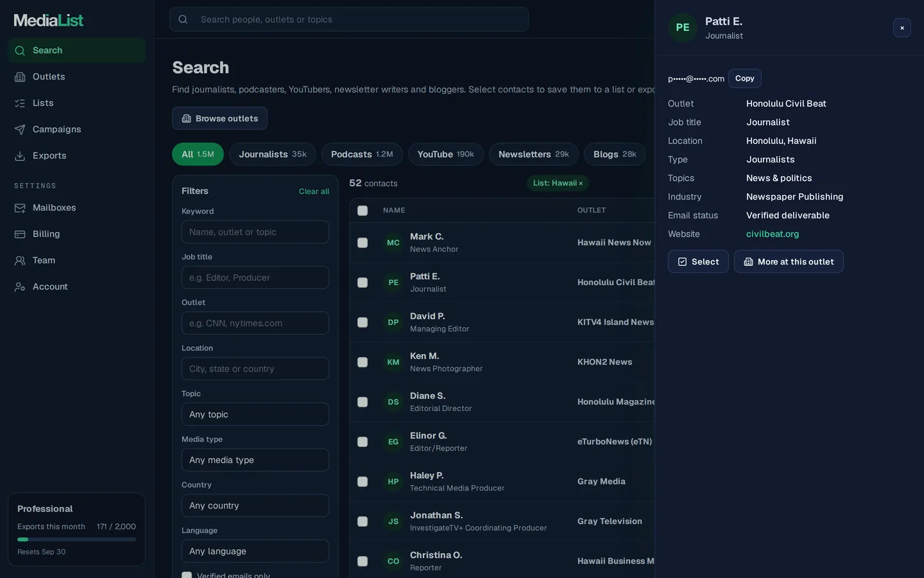Screen dimensions: 924x578
Task: Click the exports usage progress bar
Action: (x=76, y=539)
